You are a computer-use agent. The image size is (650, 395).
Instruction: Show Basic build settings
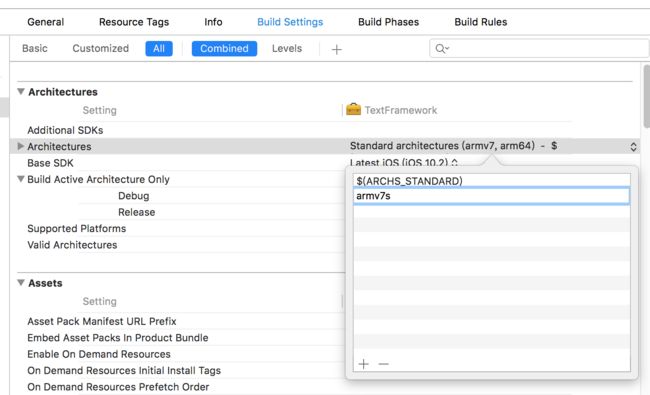[35, 48]
